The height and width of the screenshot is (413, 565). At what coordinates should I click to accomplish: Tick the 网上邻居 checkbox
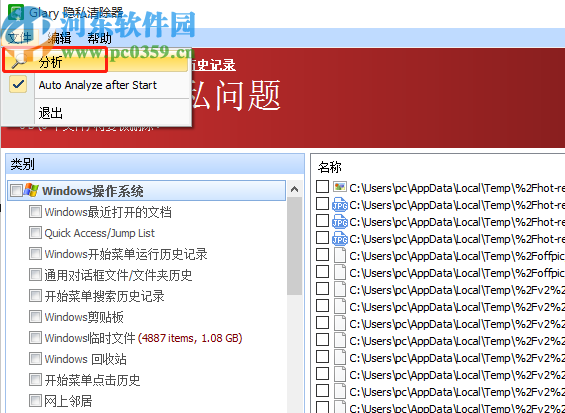35,400
